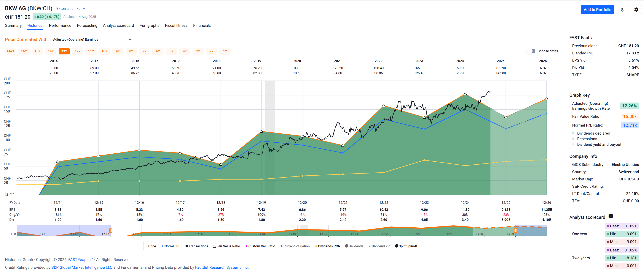Expand the External Links dropdown
Screen dimensions: 644x274
click(x=71, y=9)
